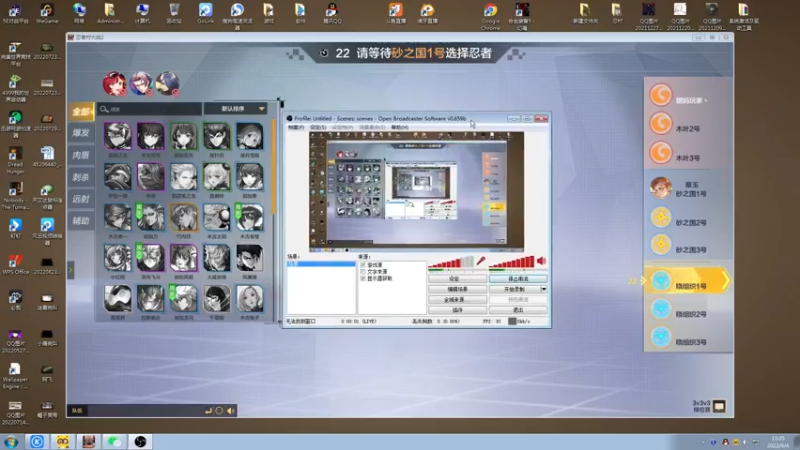Pick the masked white ninja in bottom row

tap(117, 299)
